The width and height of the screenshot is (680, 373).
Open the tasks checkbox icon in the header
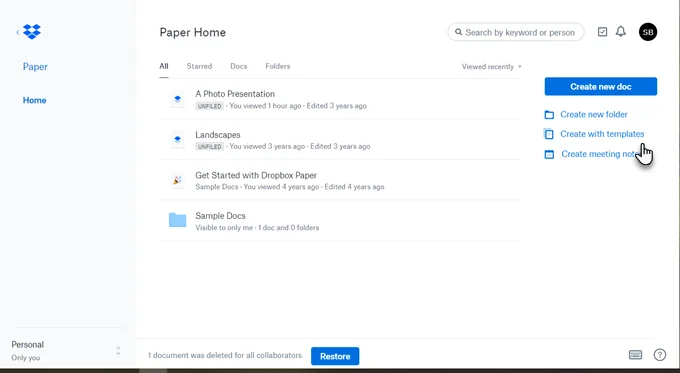602,32
